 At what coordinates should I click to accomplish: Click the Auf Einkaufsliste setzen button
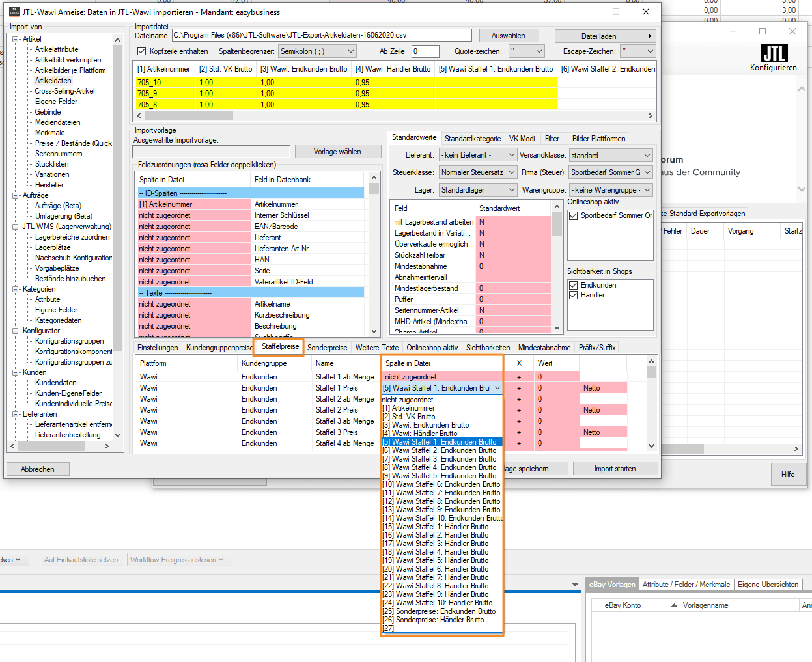pos(82,560)
